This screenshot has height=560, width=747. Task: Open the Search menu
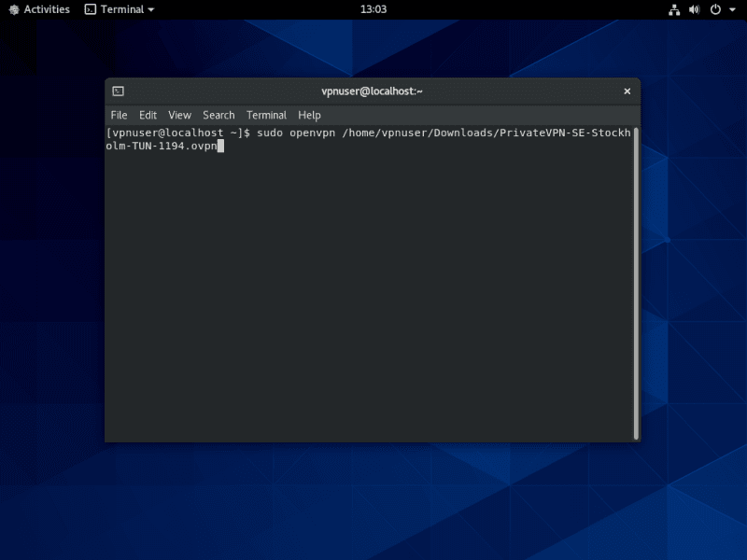click(218, 115)
